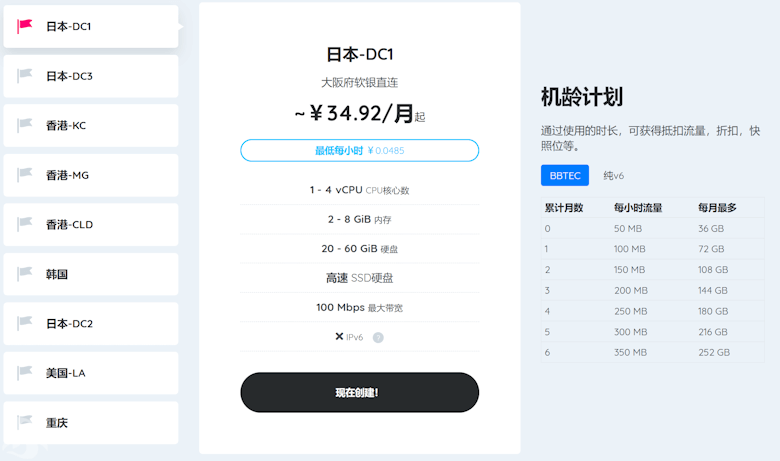Click the pink flag icon beside 日本-DC1

click(x=25, y=27)
